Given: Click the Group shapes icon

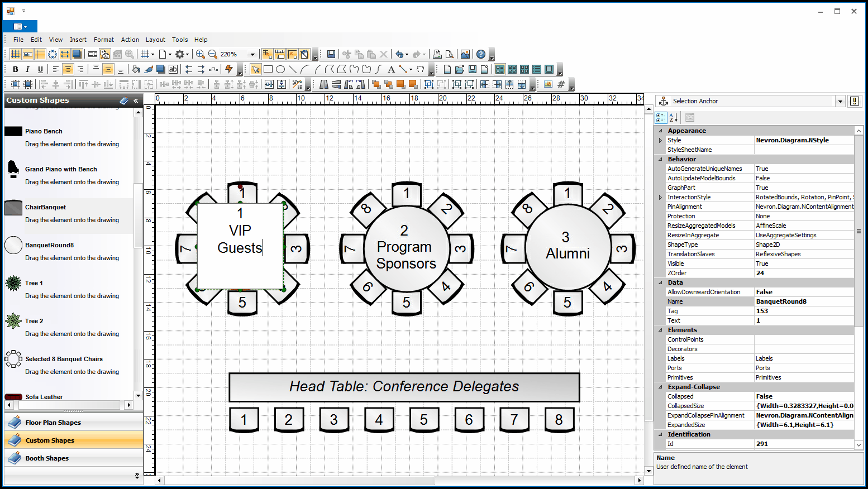Looking at the screenshot, I should click(x=428, y=84).
